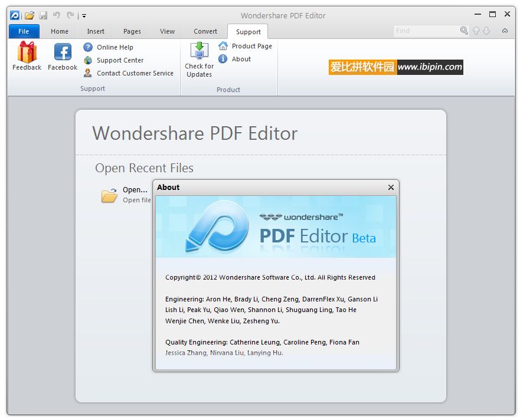Viewport: 520px width, 420px height.
Task: Close the About dialog
Action: coord(391,188)
